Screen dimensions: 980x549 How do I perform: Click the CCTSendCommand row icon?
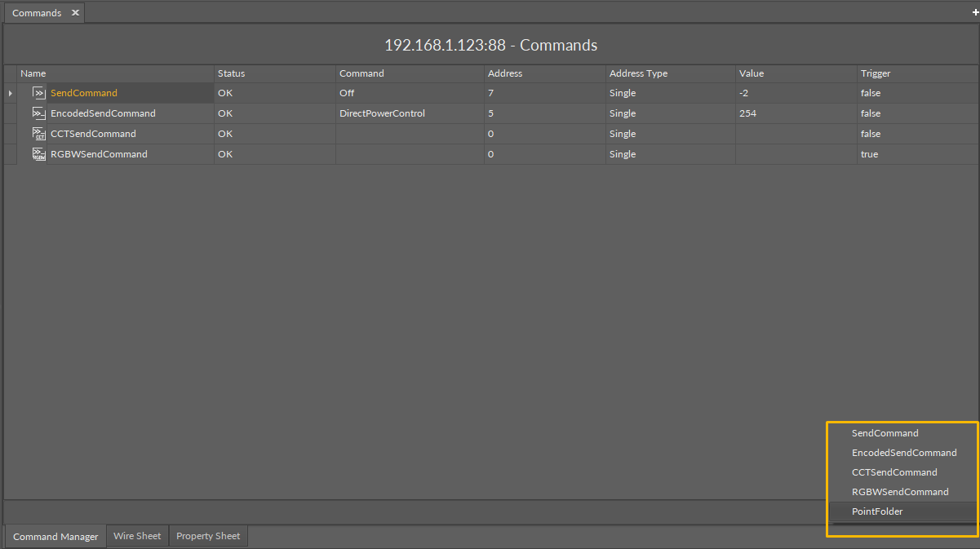(38, 134)
